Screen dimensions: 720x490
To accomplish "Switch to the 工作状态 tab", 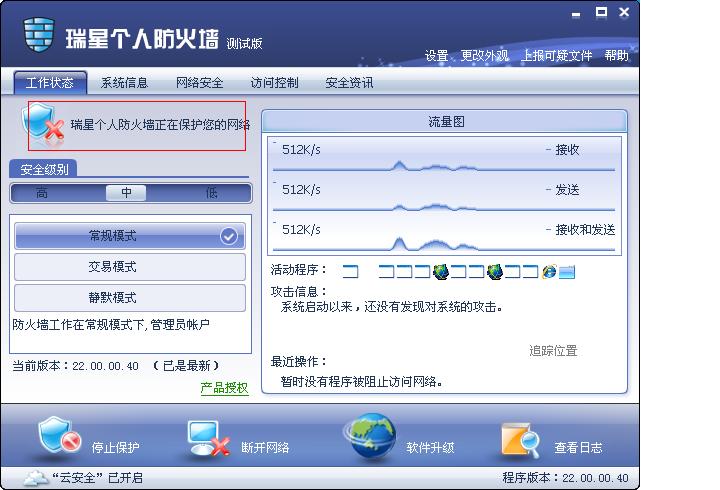I will click(50, 83).
